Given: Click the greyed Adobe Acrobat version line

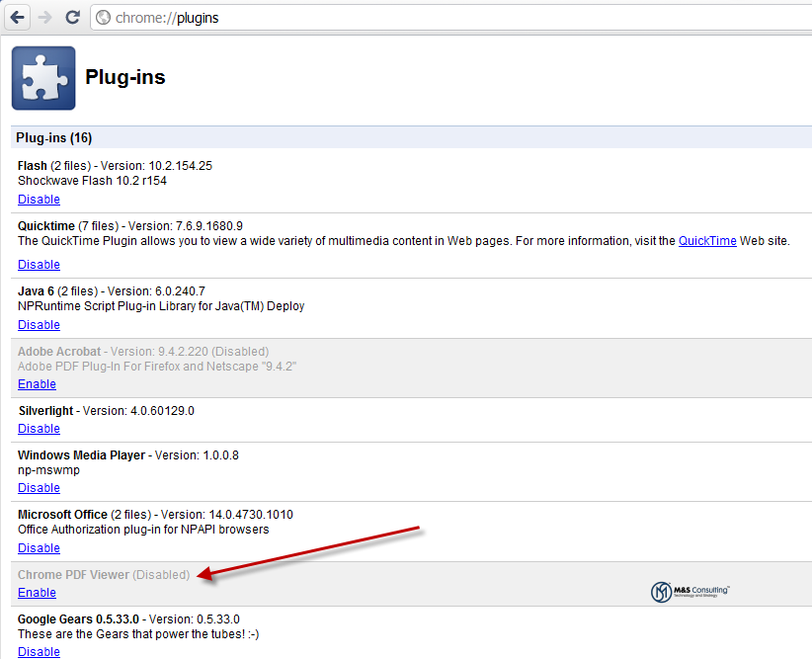Looking at the screenshot, I should (143, 352).
